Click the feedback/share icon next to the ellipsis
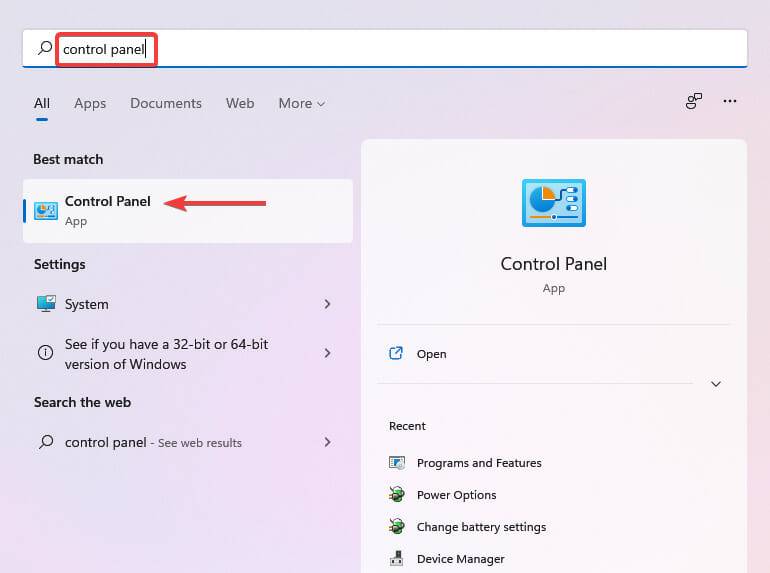 693,101
